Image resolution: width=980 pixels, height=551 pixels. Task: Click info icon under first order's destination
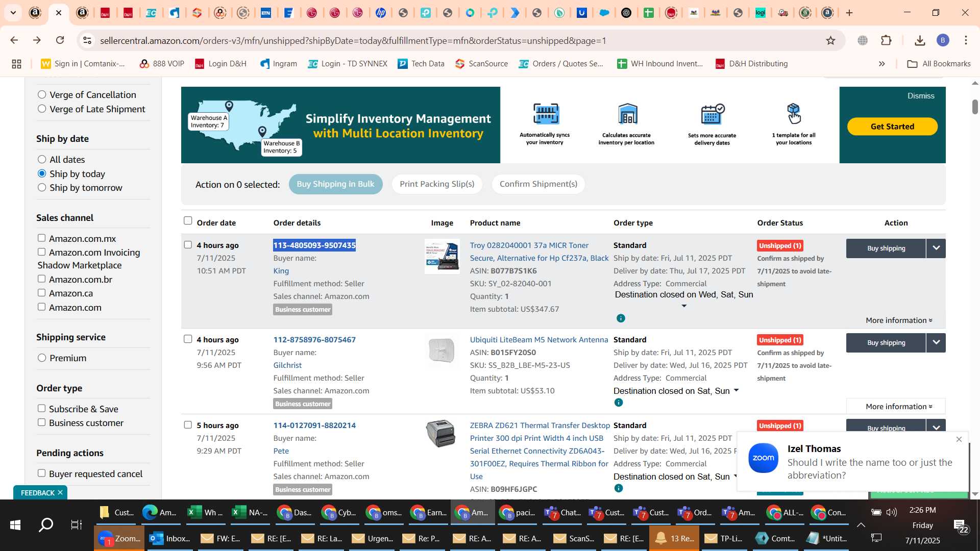point(621,318)
